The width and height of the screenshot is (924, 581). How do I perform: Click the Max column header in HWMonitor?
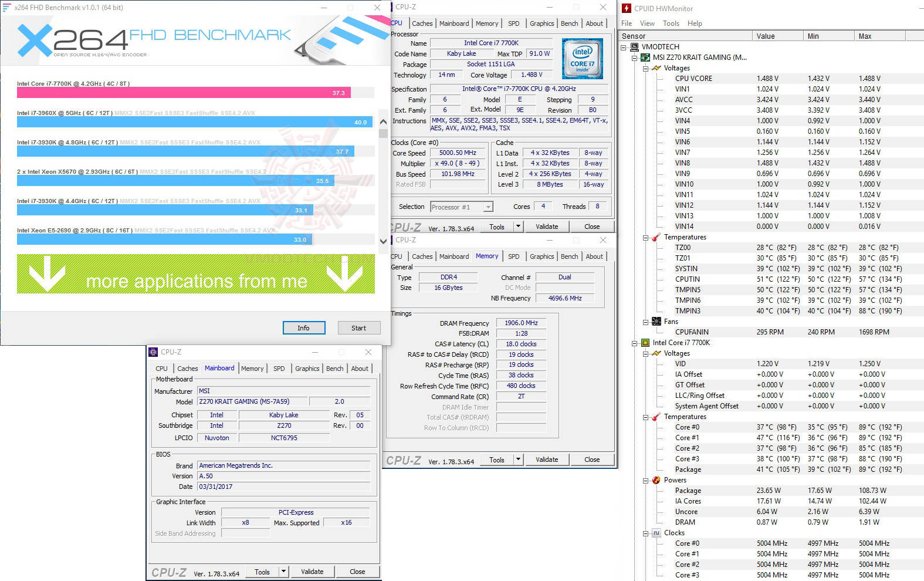[x=880, y=36]
